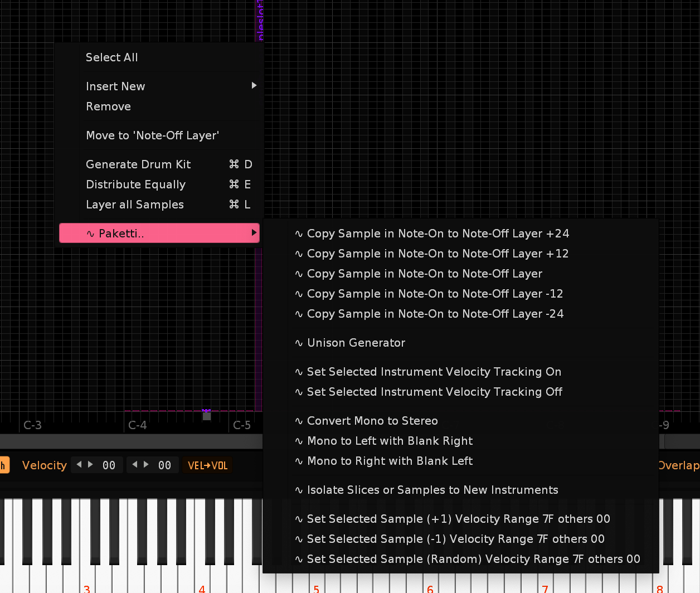Image resolution: width=700 pixels, height=593 pixels.
Task: Expand the Insert New submenu arrow
Action: (x=254, y=86)
